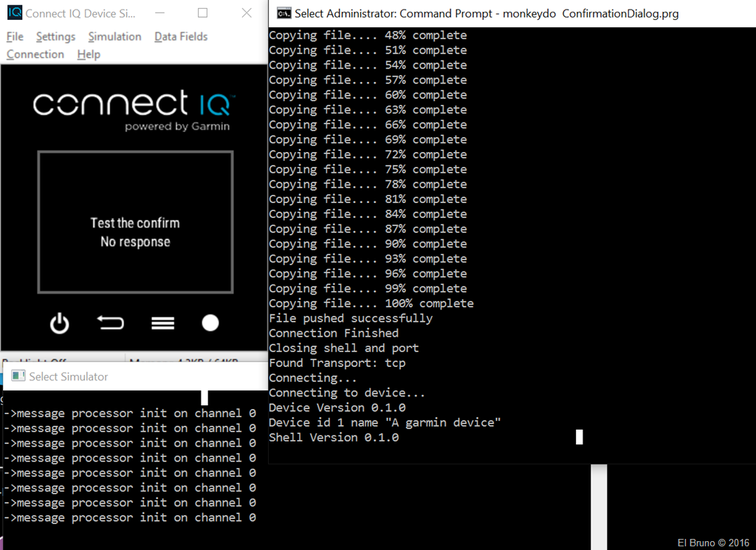Click the "Shell Version 0.1.0" console line
This screenshot has width=756, height=550.
334,437
